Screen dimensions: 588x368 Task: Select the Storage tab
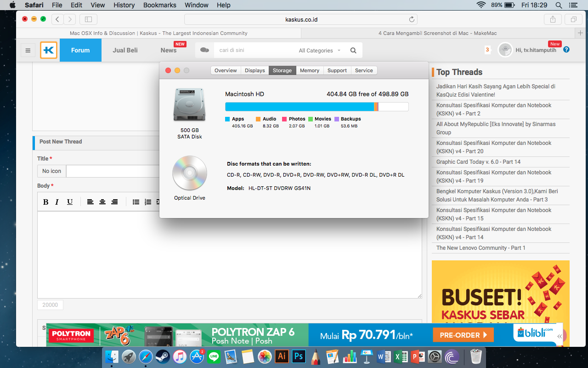tap(282, 70)
